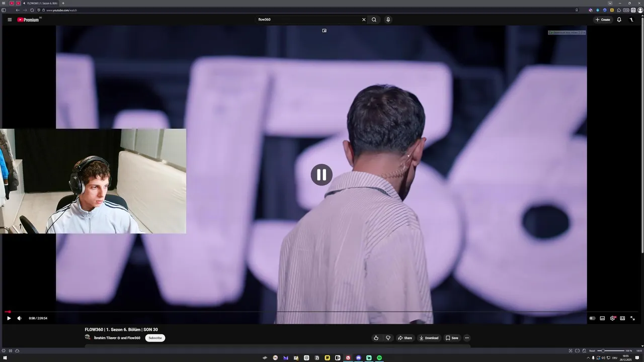Screen dimensions: 644x362
Task: Open YouTube notifications bell
Action: [619, 20]
